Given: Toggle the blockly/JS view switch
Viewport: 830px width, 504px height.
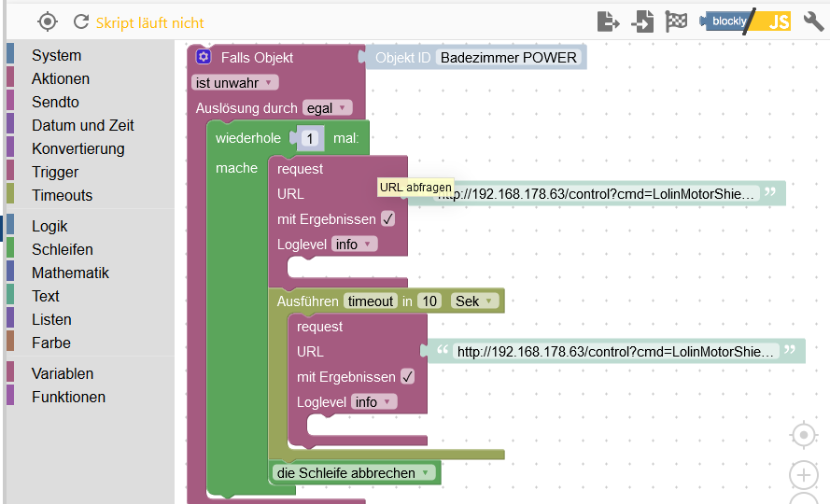Looking at the screenshot, I should pyautogui.click(x=745, y=21).
